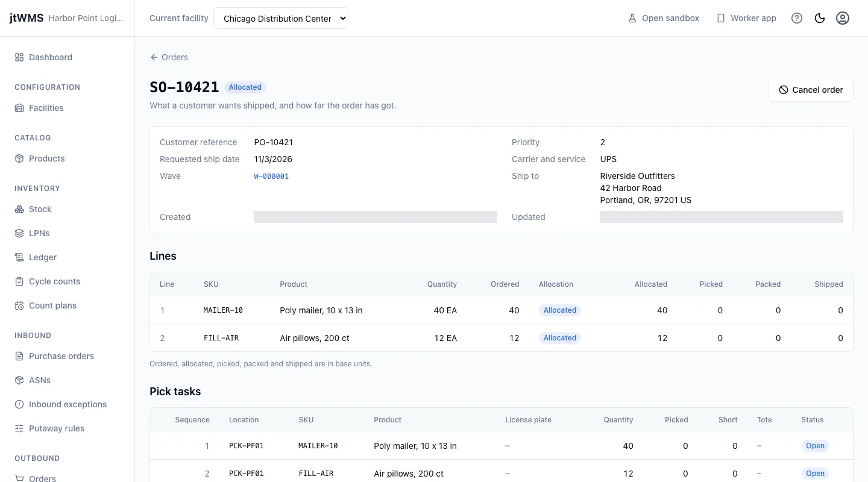Open the help question mark icon
The image size is (868, 482).
(x=797, y=18)
